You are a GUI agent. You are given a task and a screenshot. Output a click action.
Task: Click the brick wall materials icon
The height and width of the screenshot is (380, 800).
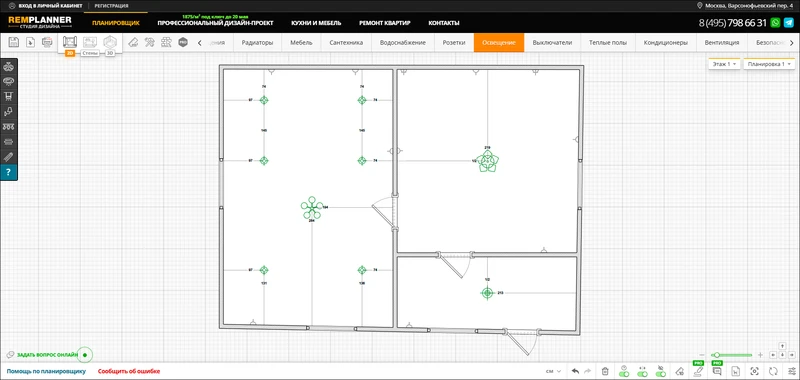pos(166,42)
